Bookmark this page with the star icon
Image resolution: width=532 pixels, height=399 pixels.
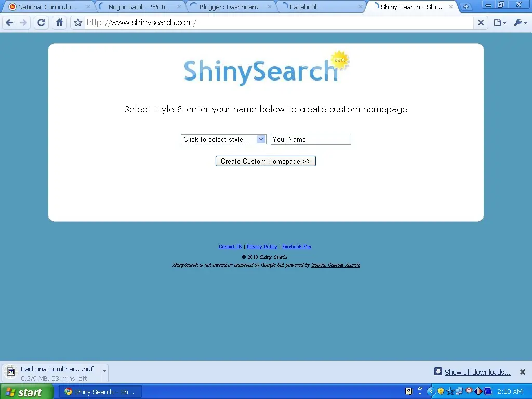pyautogui.click(x=78, y=23)
